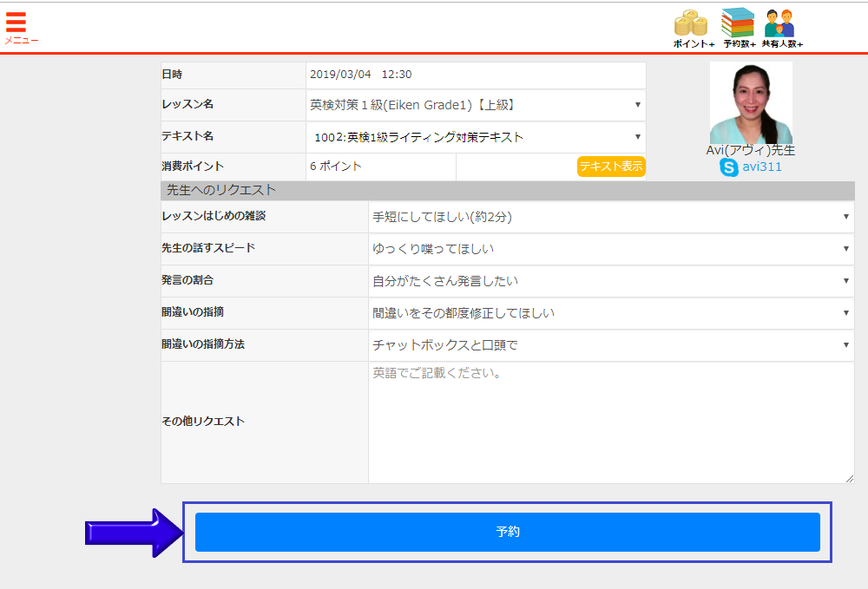Expand the テキスト名 dropdown

point(476,137)
